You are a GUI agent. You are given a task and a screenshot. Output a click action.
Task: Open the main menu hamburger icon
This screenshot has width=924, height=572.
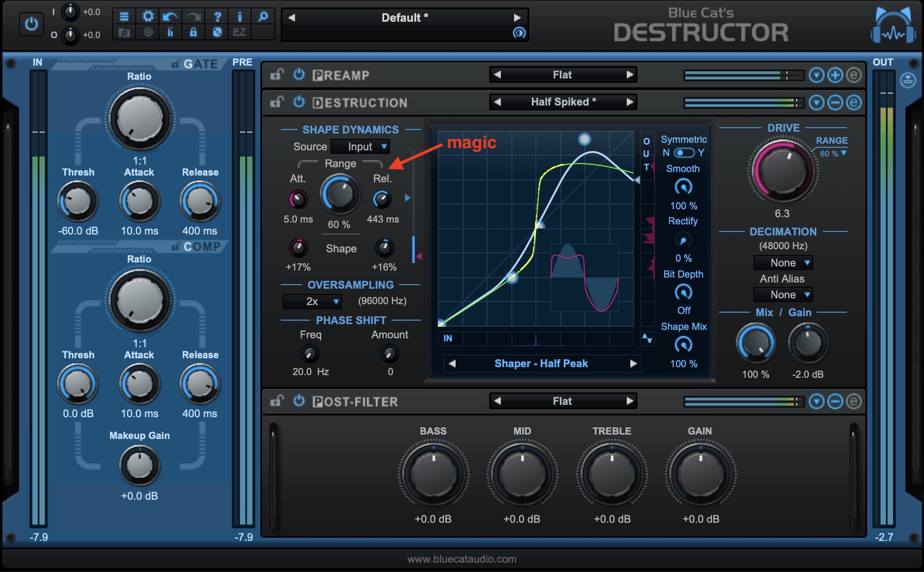pyautogui.click(x=124, y=17)
